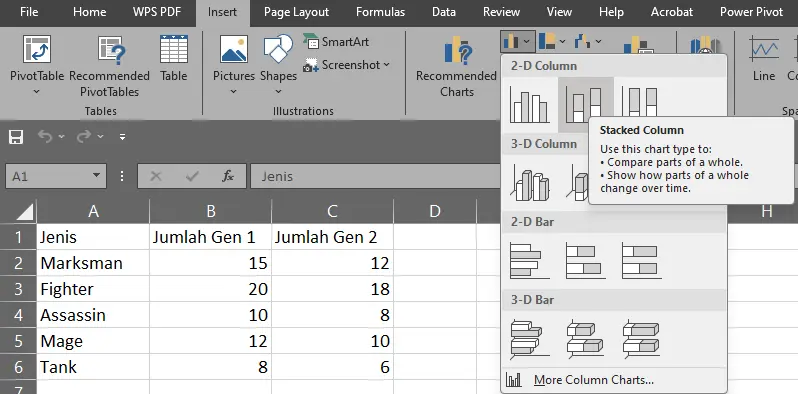Click the PivotChart icon
Screen dimensions: 798x394
pyautogui.click(x=639, y=45)
